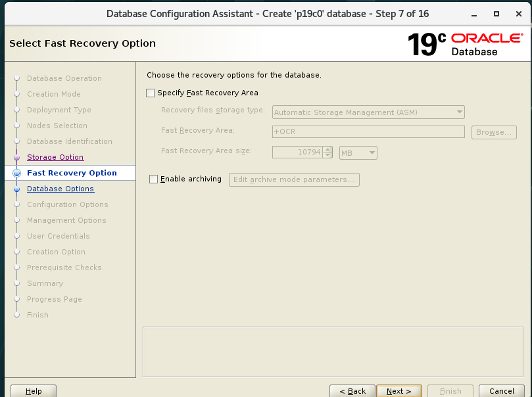Click Summary in the step list
Viewport: 532px width, 397px height.
(45, 283)
